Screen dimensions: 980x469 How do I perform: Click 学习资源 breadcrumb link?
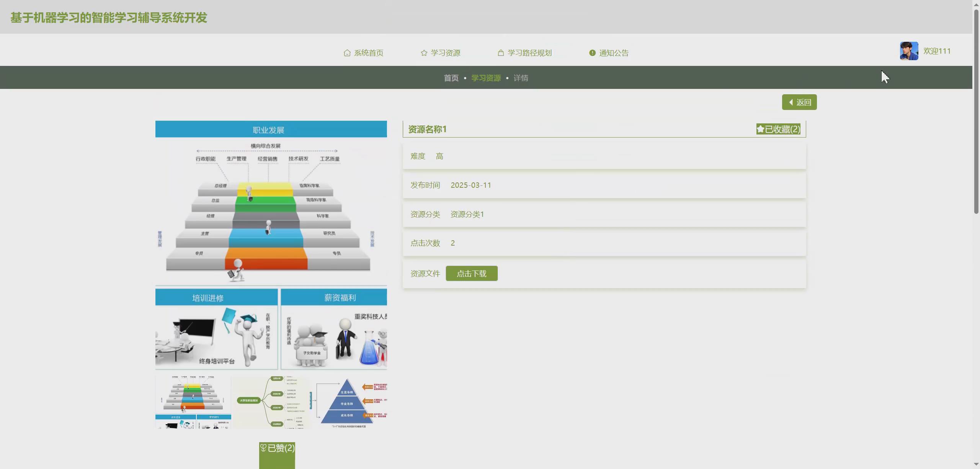[x=486, y=78]
